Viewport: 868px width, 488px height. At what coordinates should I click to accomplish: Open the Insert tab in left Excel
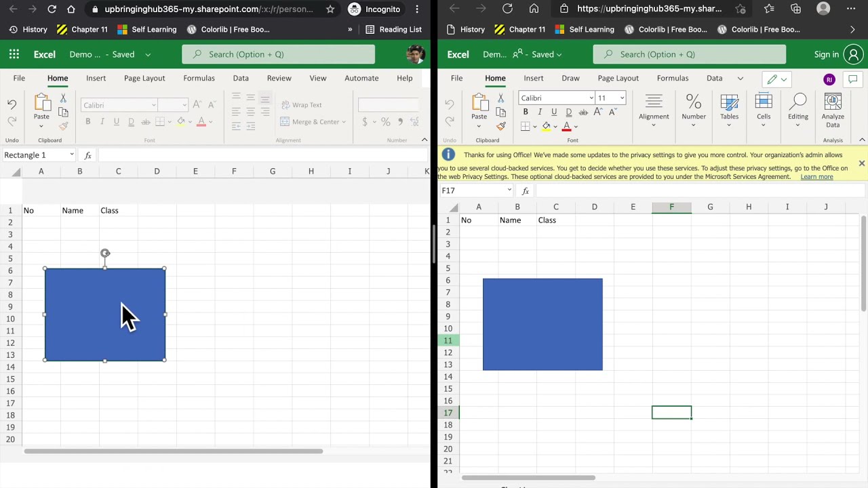click(96, 78)
